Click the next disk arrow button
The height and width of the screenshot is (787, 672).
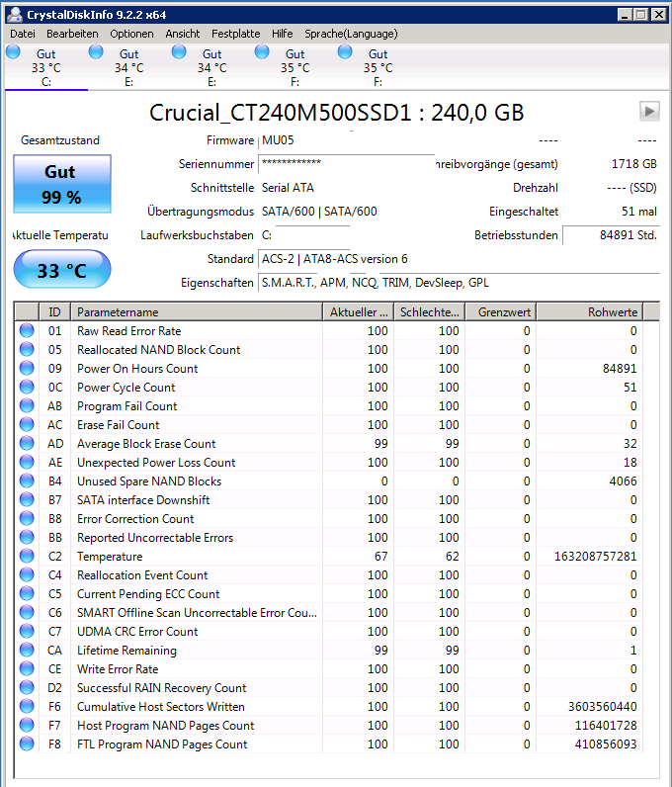pyautogui.click(x=649, y=111)
